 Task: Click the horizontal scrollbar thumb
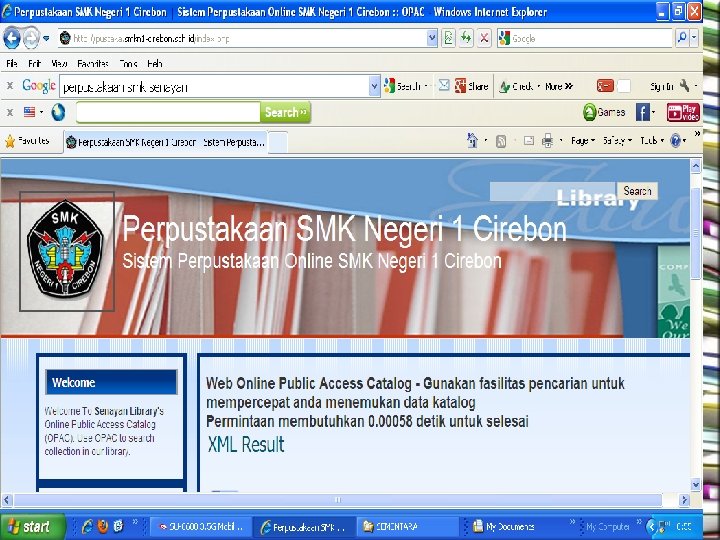click(338, 500)
